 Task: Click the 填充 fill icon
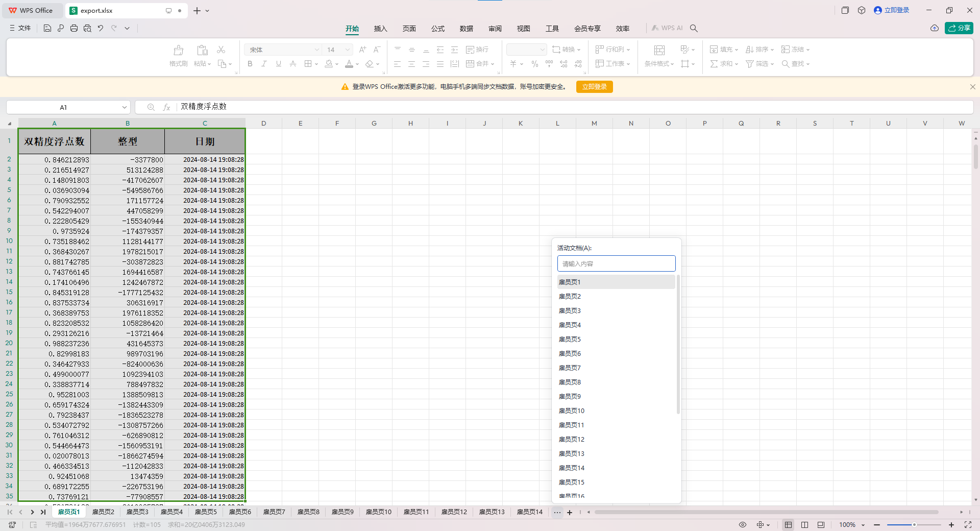(714, 50)
